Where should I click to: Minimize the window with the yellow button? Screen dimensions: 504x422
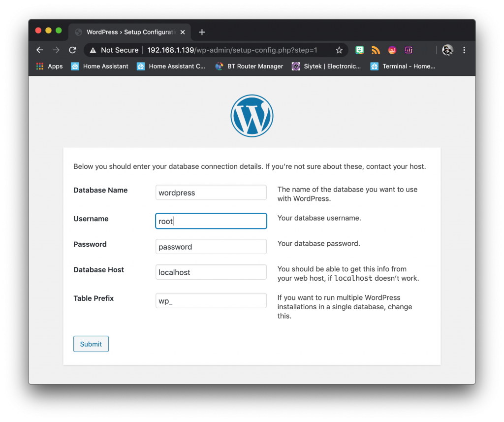coord(49,31)
